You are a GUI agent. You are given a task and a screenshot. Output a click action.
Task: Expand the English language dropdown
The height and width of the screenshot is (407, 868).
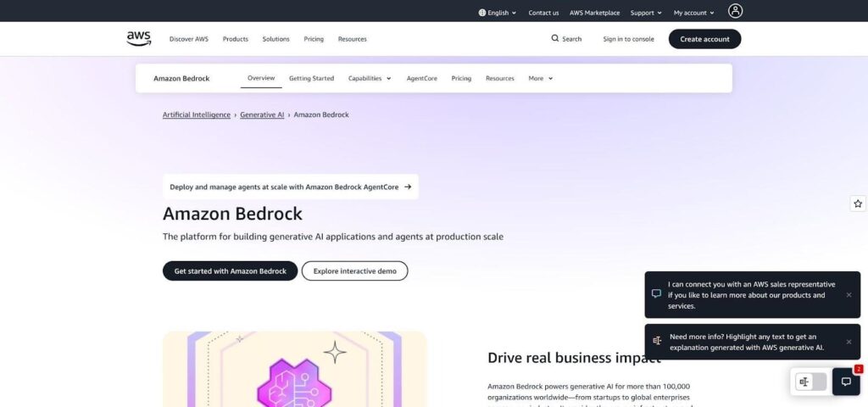[x=498, y=13]
